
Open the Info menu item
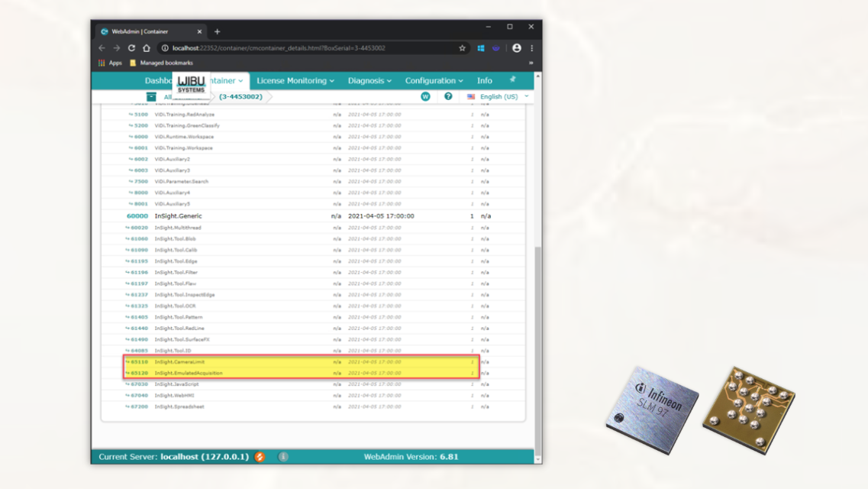click(484, 81)
